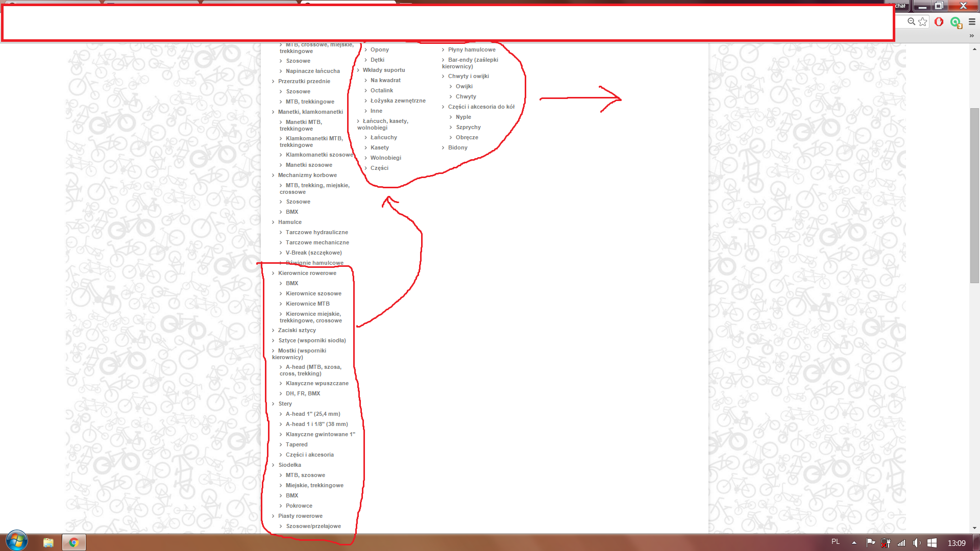Open the Płyny hamulcowe link
The width and height of the screenshot is (980, 551).
[x=472, y=50]
